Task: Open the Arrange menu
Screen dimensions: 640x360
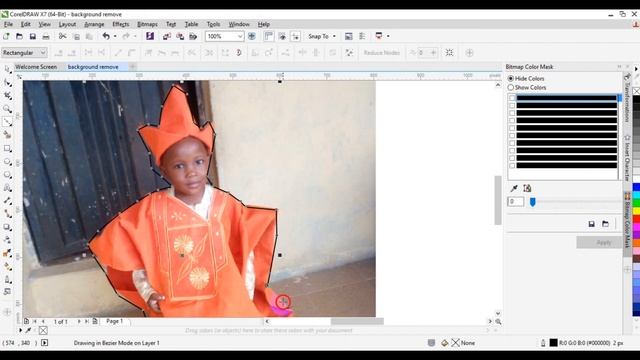Action: (94, 24)
